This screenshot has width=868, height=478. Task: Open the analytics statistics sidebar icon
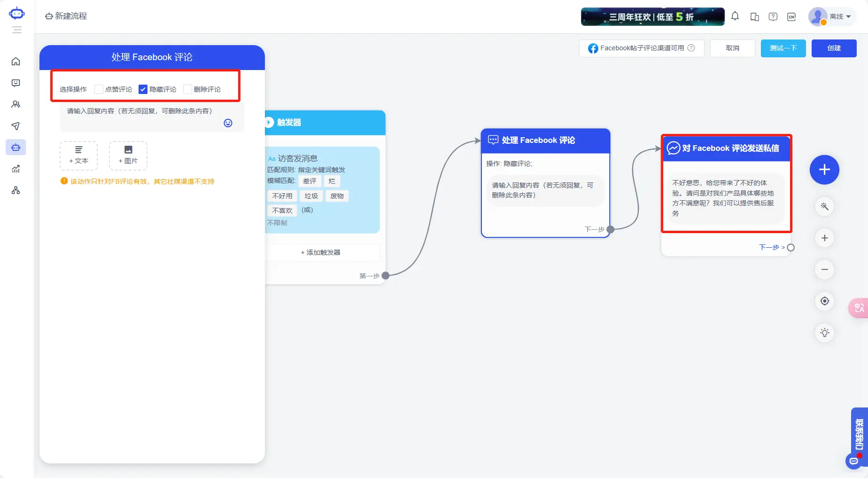coord(16,169)
